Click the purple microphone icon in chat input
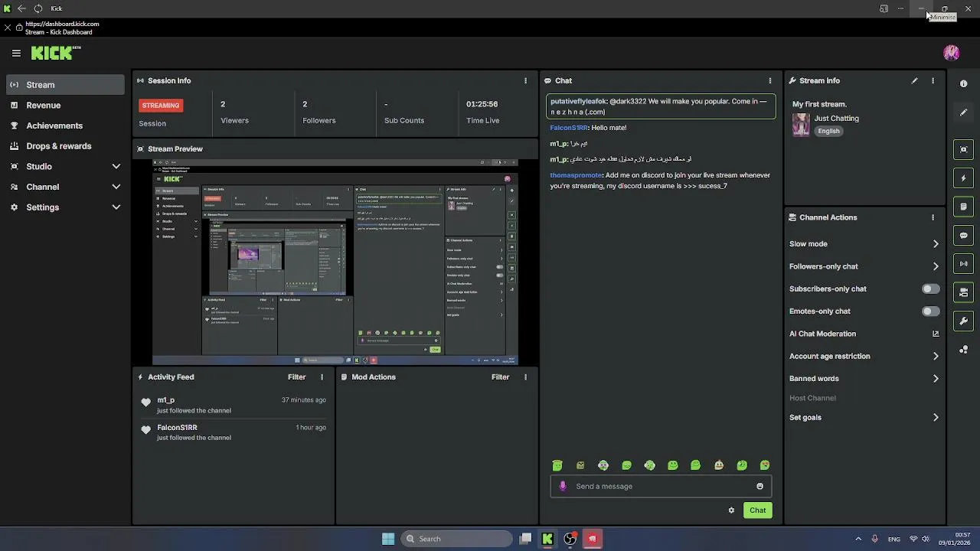Image resolution: width=980 pixels, height=551 pixels. point(563,486)
